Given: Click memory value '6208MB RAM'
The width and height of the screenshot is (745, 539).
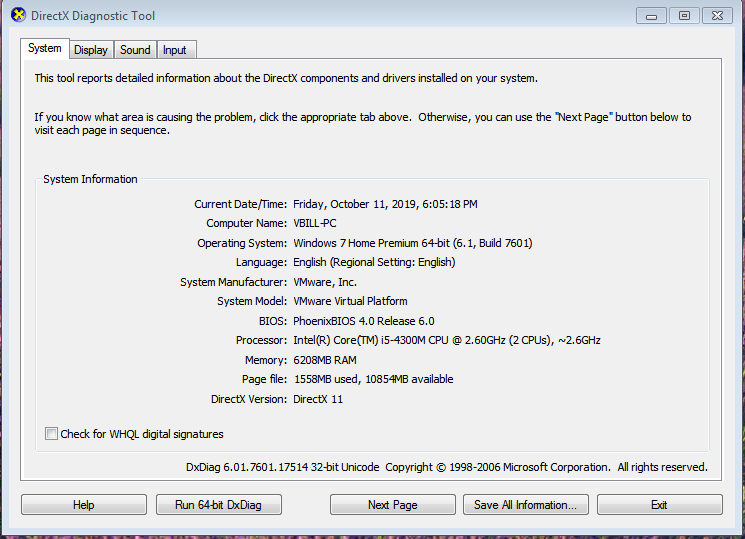Looking at the screenshot, I should click(325, 360).
